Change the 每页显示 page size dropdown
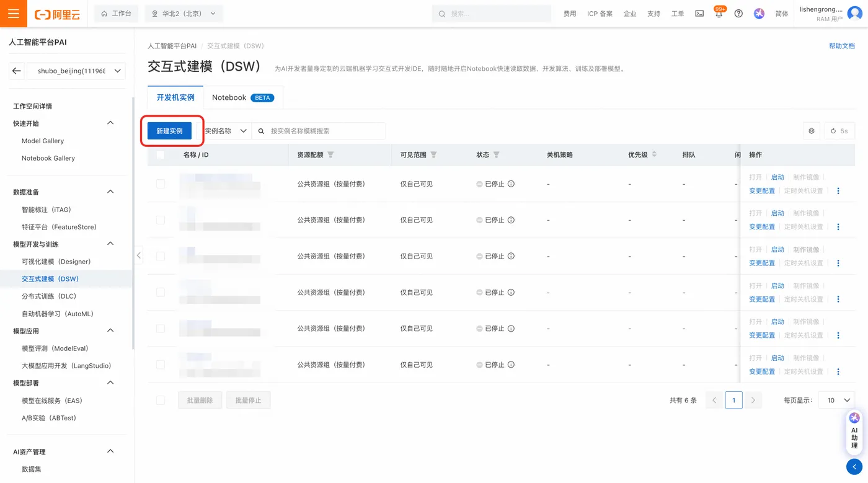The width and height of the screenshot is (868, 483). (x=836, y=401)
